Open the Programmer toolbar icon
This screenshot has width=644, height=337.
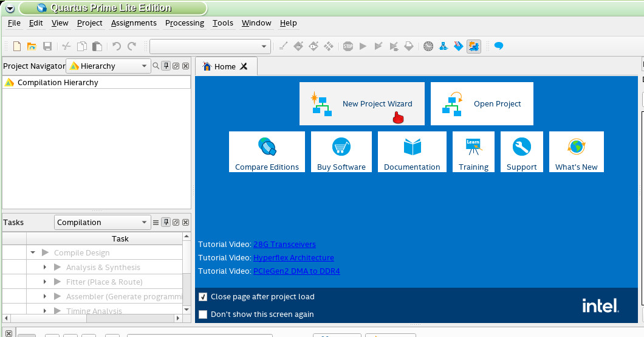pos(459,46)
